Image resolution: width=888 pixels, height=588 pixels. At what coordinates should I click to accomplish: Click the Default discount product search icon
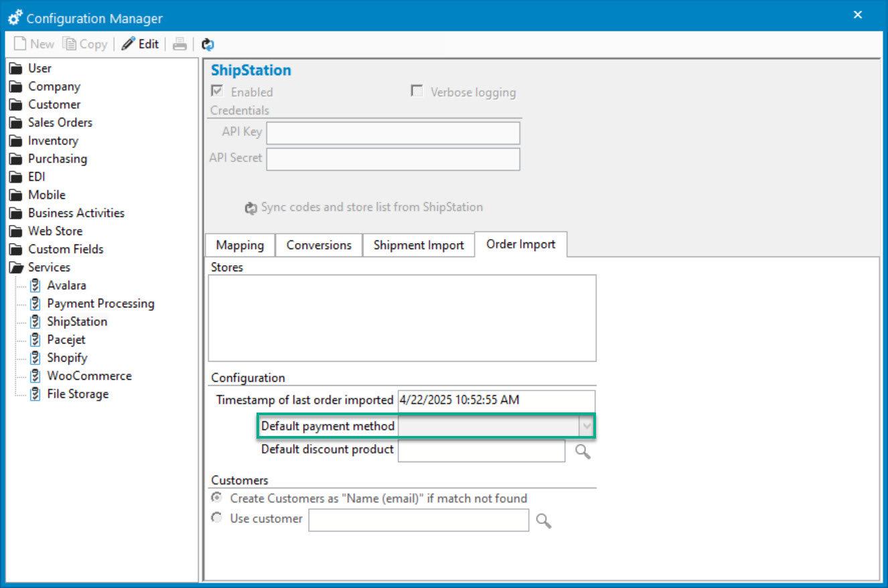click(x=583, y=452)
